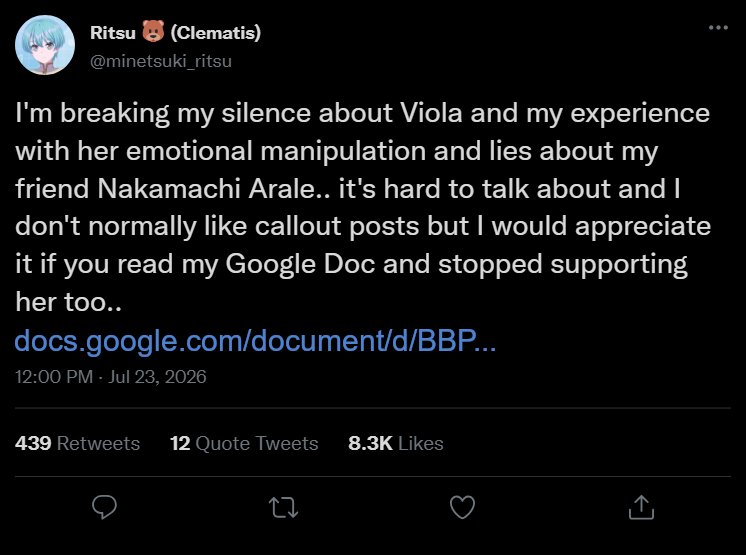The height and width of the screenshot is (555, 746).
Task: Click the (Clematis) part of the name
Action: point(216,33)
